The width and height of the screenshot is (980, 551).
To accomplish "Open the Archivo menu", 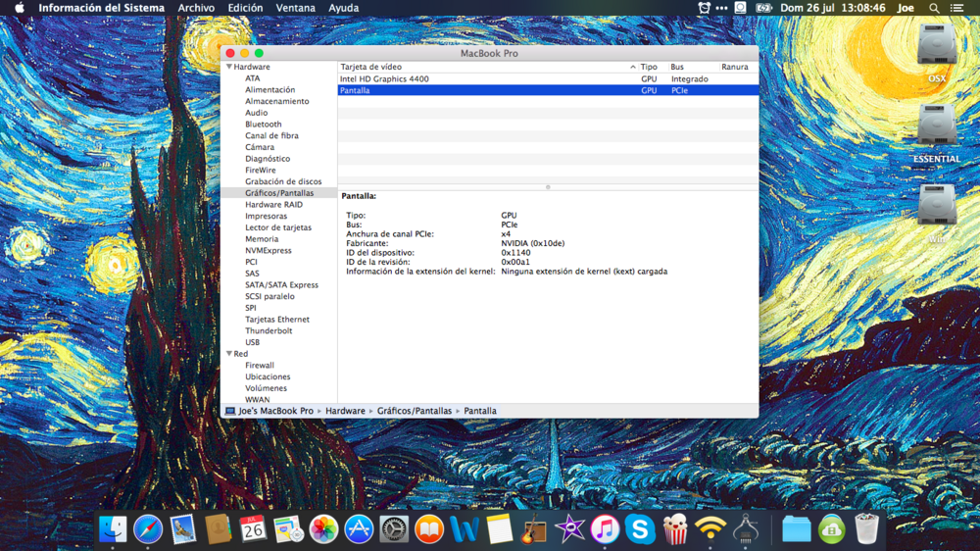I will point(196,8).
